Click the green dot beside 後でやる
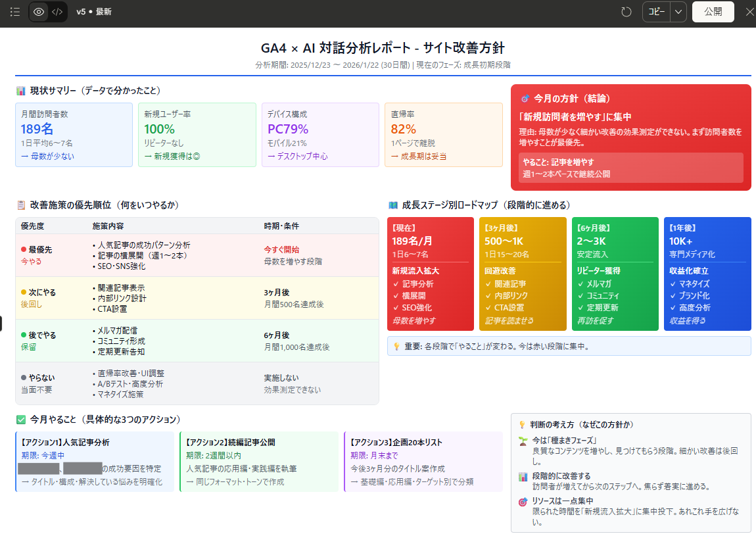 pyautogui.click(x=24, y=335)
